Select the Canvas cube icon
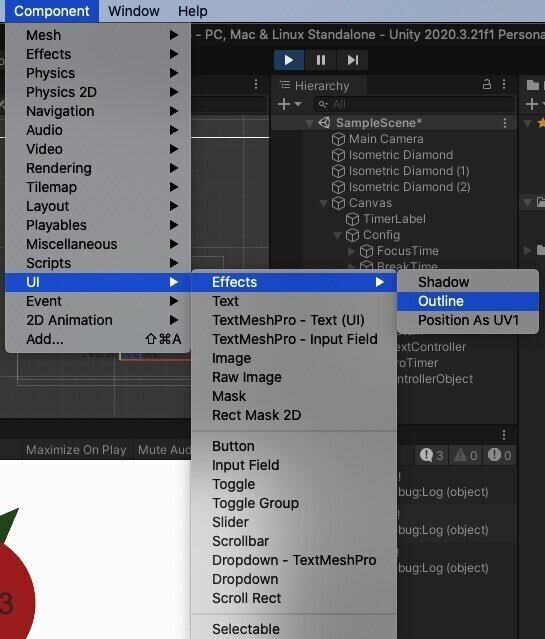 (338, 203)
